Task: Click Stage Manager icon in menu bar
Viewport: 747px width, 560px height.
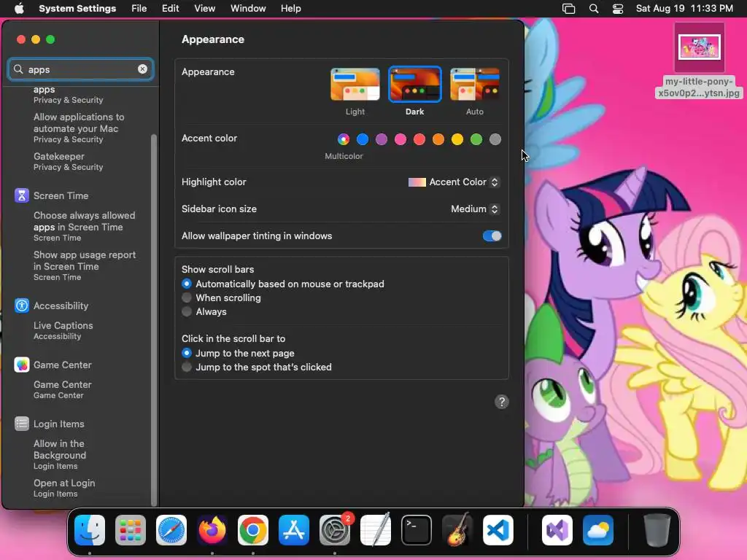Action: point(568,9)
